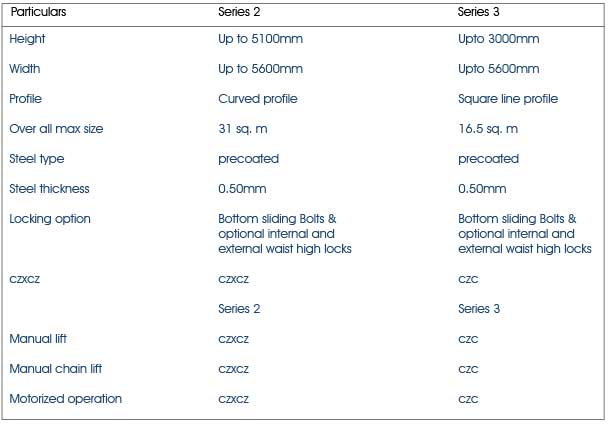Select the Square line profile cell
608x424 pixels.
[x=508, y=99]
